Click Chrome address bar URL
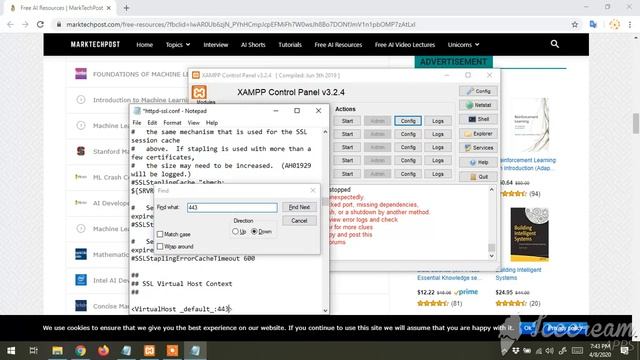The width and height of the screenshot is (640, 360). point(241,24)
